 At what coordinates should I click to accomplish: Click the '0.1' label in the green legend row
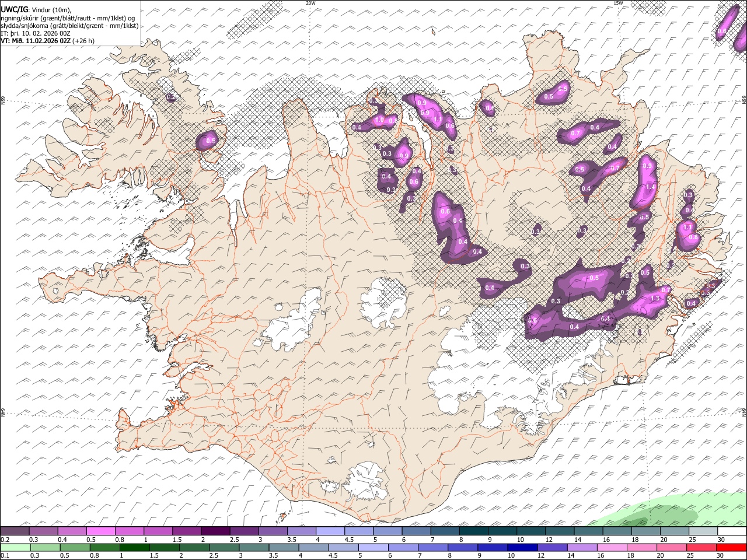pos(5,555)
